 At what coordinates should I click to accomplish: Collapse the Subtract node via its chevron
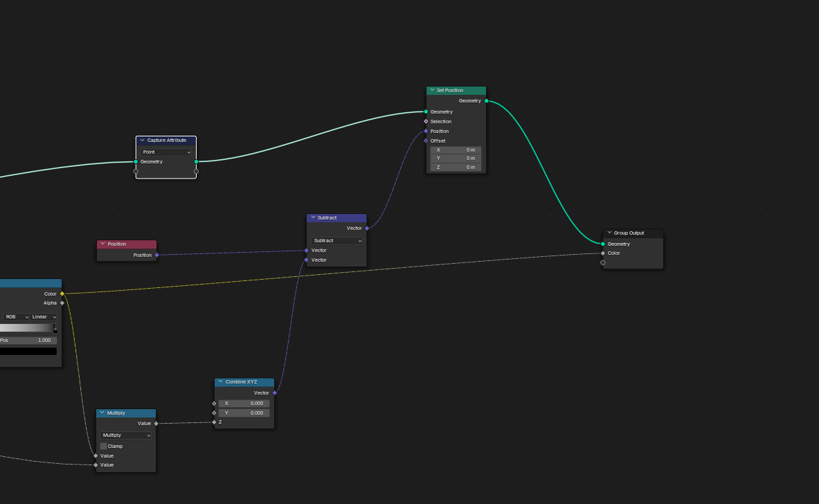click(313, 218)
